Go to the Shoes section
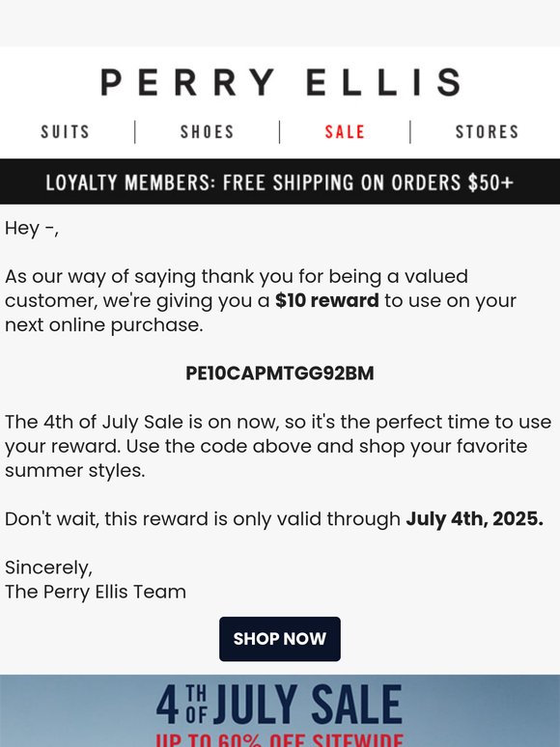The width and height of the screenshot is (560, 747). (x=207, y=132)
